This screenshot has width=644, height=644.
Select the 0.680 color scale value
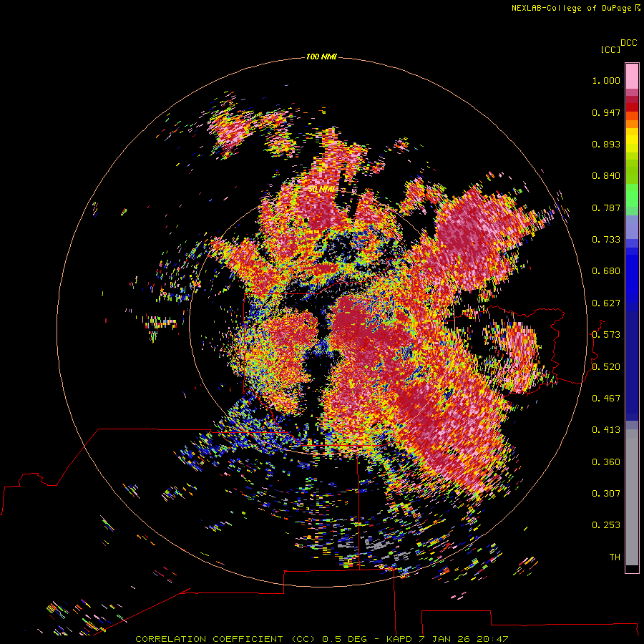pyautogui.click(x=606, y=271)
